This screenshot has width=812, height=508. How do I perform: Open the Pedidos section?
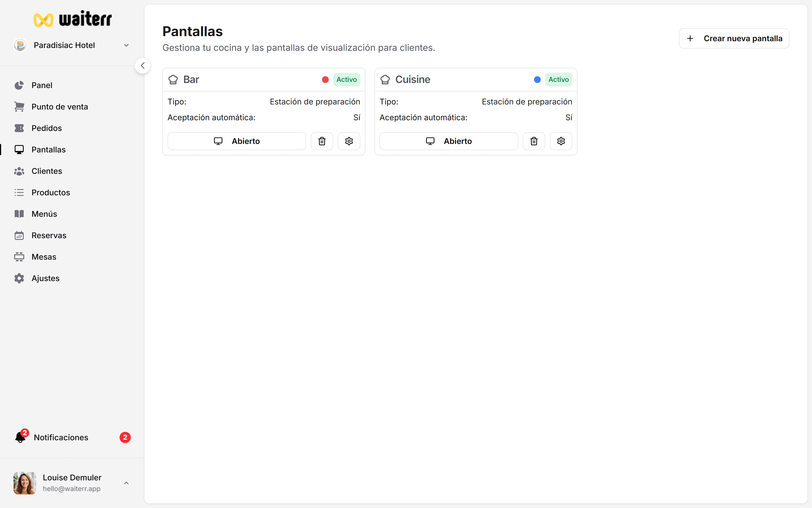click(72, 128)
